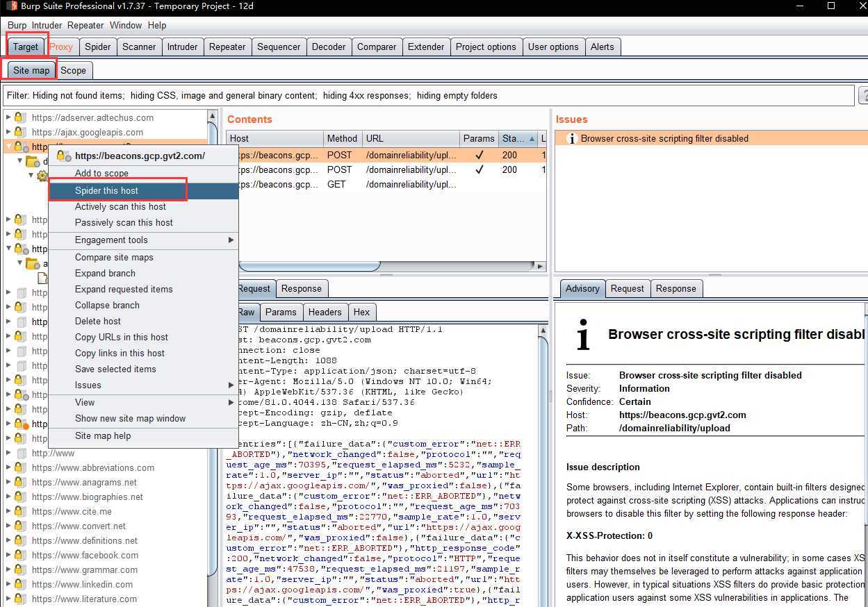Click the gear icon in the site map tree
This screenshot has height=607, width=868.
point(42,176)
